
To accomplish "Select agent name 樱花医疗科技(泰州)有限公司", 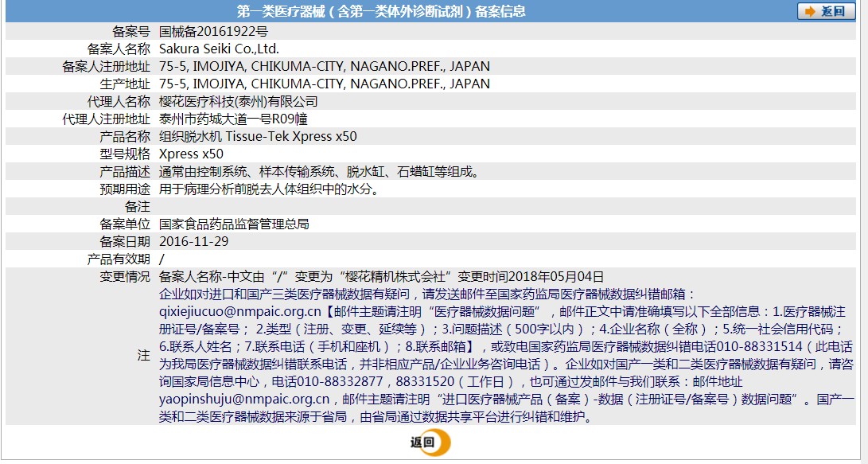I will (x=239, y=101).
